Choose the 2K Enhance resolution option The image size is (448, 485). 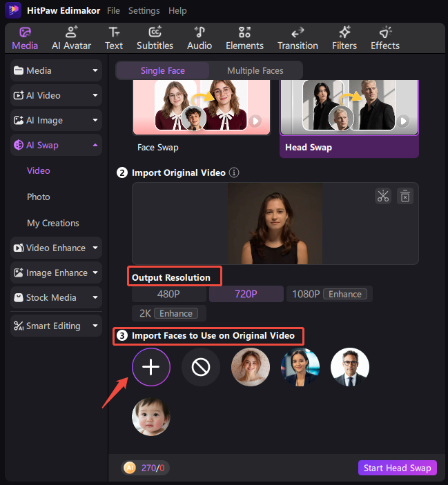(x=169, y=313)
